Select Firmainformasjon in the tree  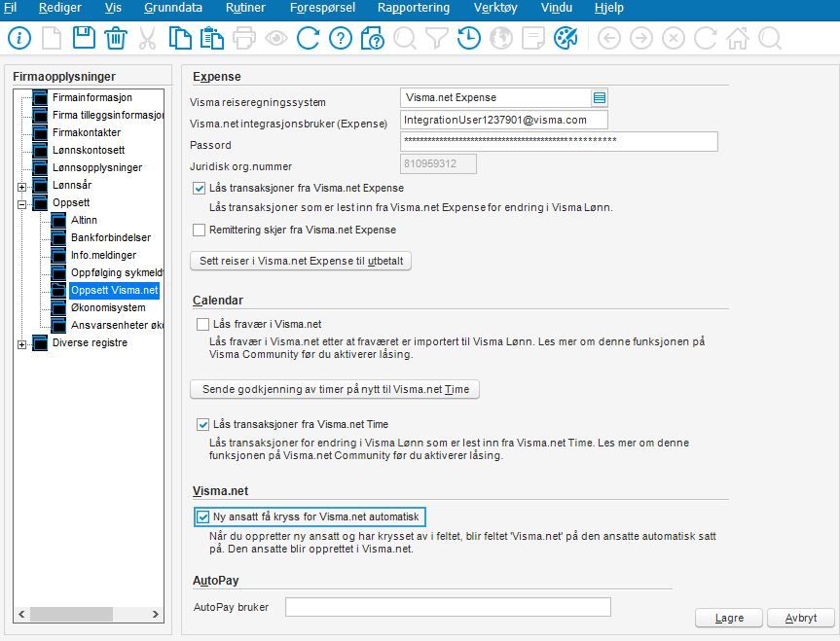tap(92, 97)
